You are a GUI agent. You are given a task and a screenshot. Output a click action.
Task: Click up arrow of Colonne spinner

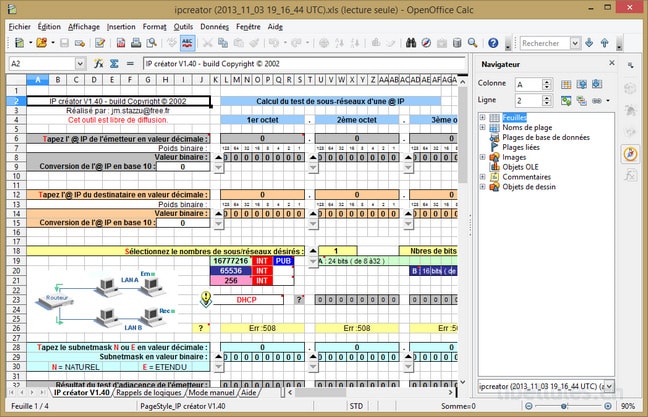point(547,82)
